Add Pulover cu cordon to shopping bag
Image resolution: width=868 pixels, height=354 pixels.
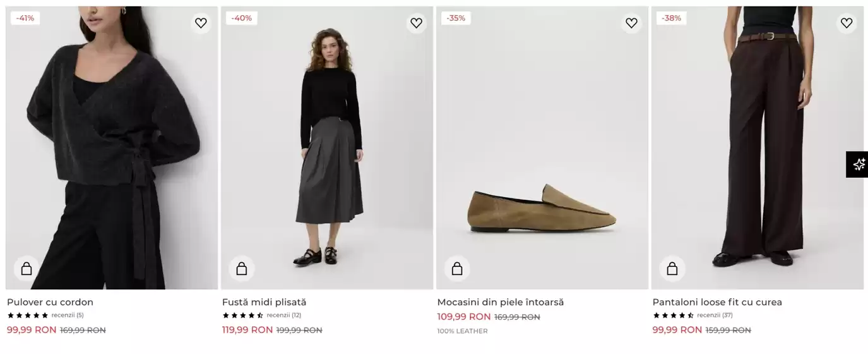[27, 269]
